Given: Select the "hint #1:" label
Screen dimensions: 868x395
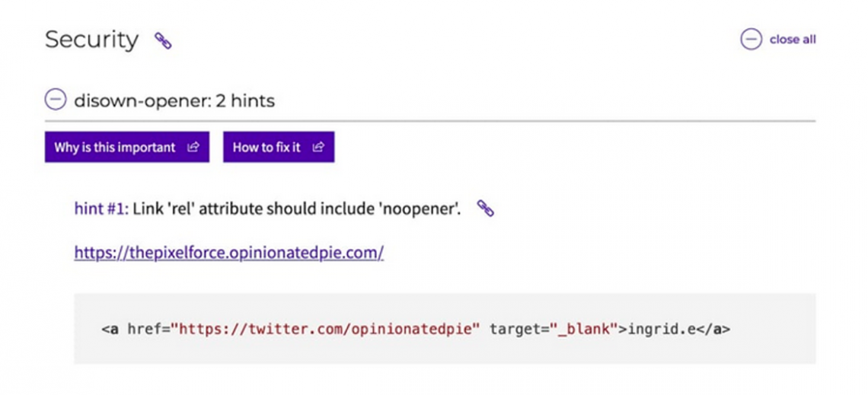Looking at the screenshot, I should coord(101,209).
